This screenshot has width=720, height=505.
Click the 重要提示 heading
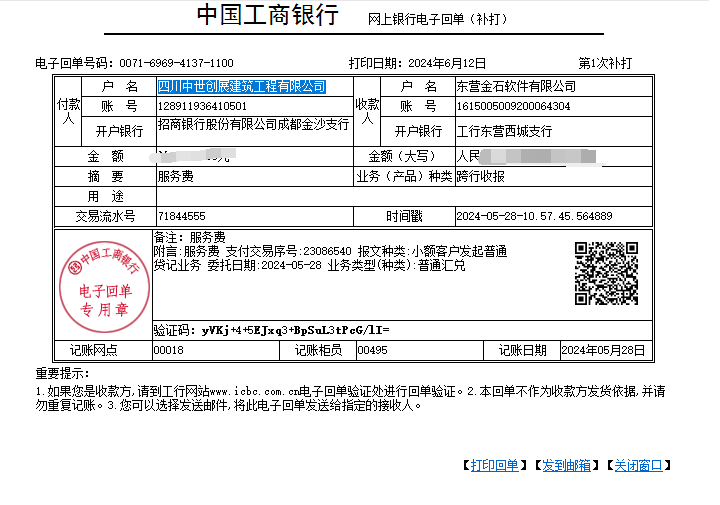pyautogui.click(x=62, y=373)
